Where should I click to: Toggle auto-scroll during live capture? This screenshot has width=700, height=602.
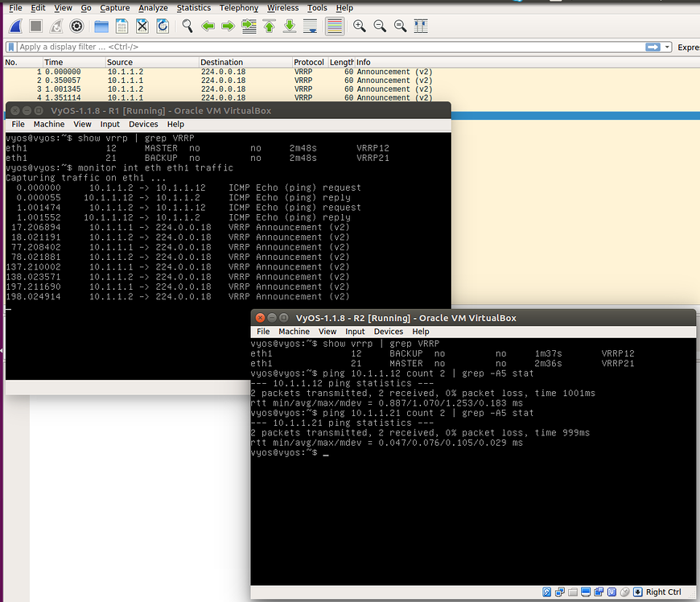tap(311, 26)
